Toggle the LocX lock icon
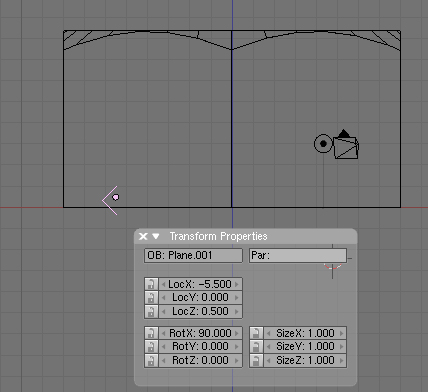 151,284
